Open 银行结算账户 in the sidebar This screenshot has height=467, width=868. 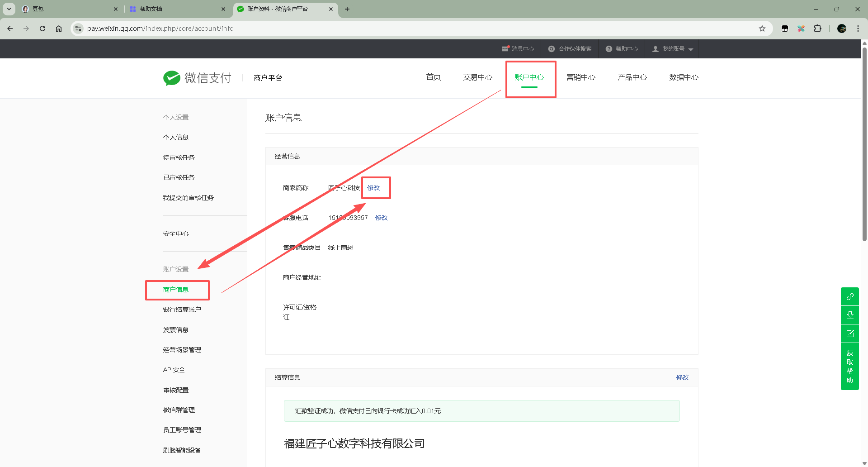182,310
